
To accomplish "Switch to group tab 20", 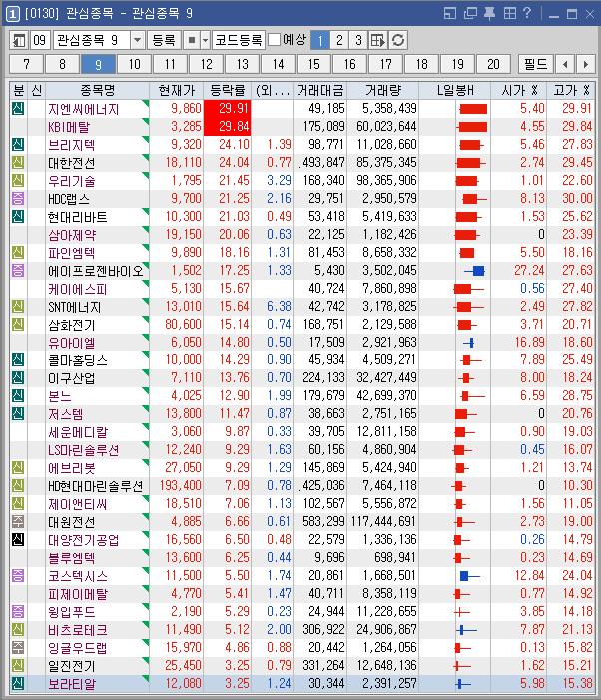I will click(493, 64).
